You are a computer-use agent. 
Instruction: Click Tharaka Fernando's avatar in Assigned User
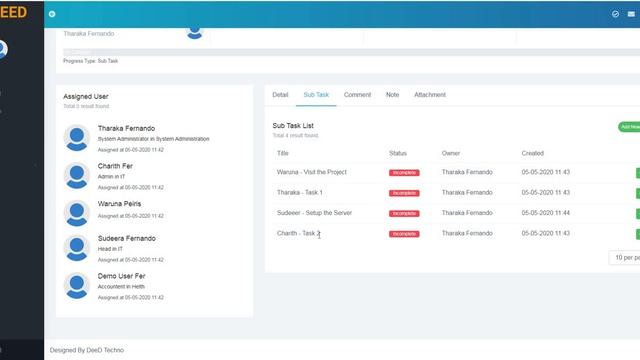click(x=77, y=138)
